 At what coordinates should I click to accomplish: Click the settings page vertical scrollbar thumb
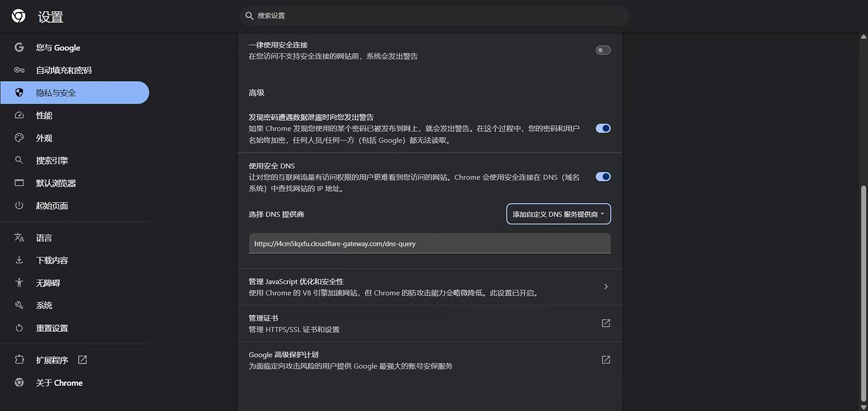863,294
